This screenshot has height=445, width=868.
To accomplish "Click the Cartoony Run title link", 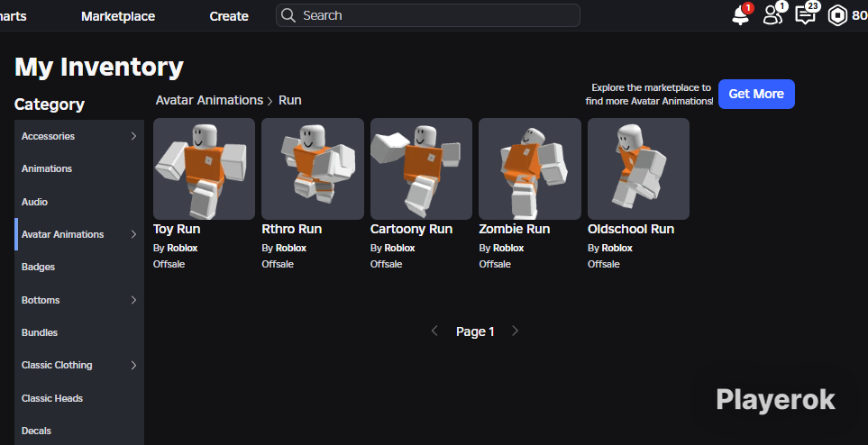I will [411, 229].
